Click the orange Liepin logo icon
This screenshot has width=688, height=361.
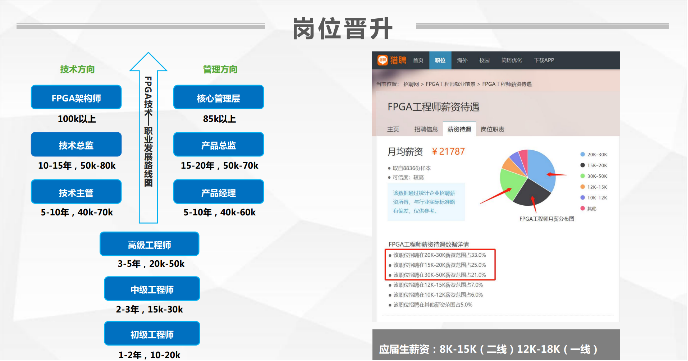pyautogui.click(x=382, y=60)
